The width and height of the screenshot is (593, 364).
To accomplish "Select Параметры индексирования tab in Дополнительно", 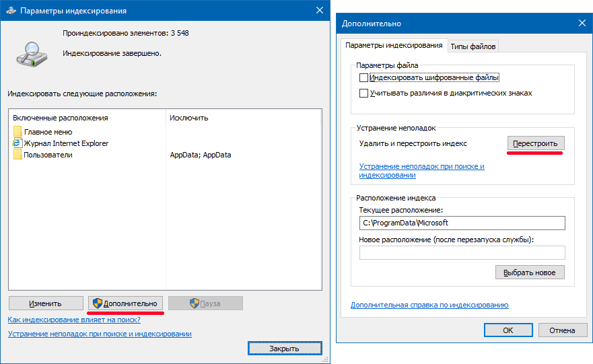I will [x=394, y=45].
